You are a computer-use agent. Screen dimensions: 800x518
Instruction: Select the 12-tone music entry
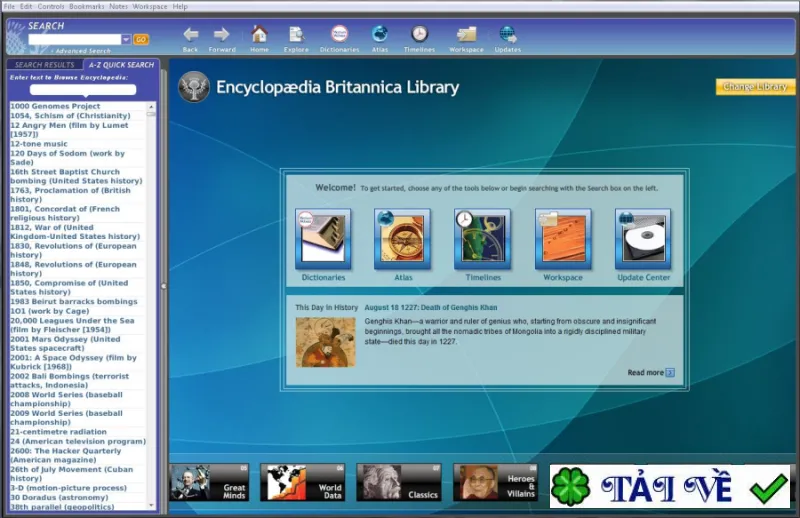coord(39,144)
